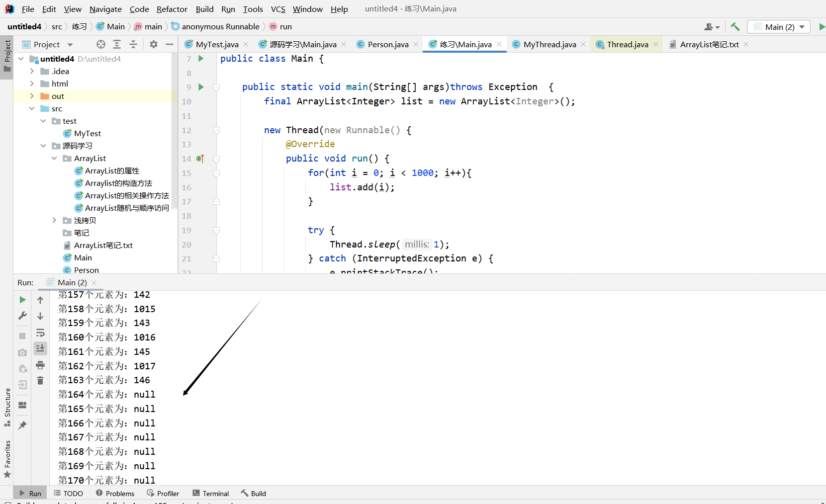
Task: Switch to Person.java tab
Action: tap(388, 44)
